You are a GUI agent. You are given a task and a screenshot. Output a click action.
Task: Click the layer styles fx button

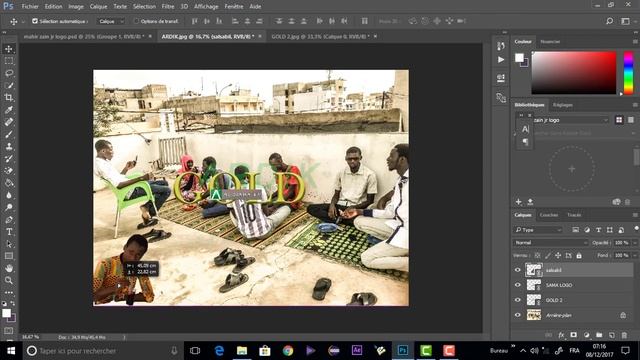(x=561, y=335)
